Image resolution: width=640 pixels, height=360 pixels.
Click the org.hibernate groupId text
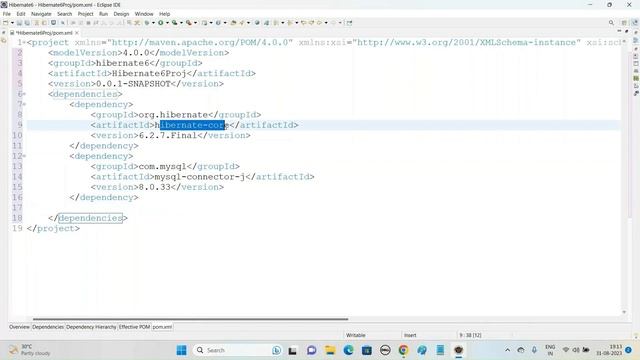point(173,115)
